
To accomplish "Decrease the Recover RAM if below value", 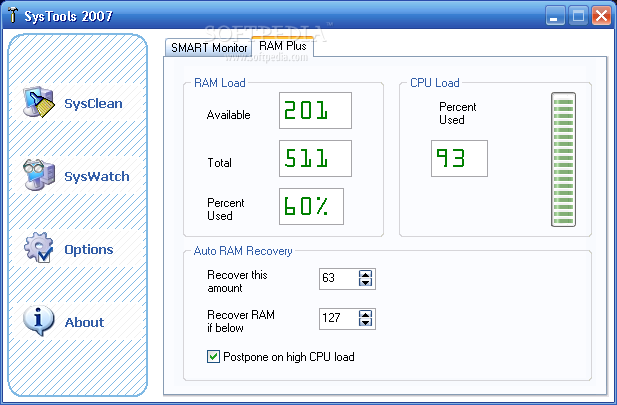I will point(365,322).
